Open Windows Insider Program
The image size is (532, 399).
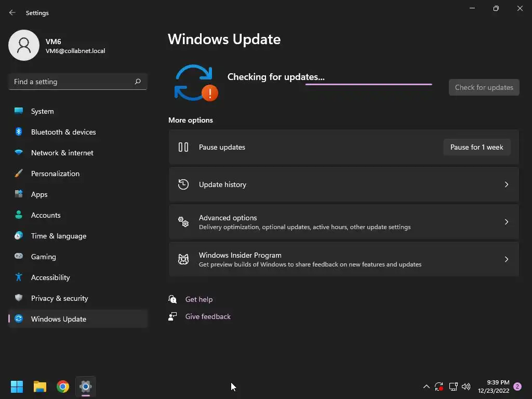coord(344,259)
